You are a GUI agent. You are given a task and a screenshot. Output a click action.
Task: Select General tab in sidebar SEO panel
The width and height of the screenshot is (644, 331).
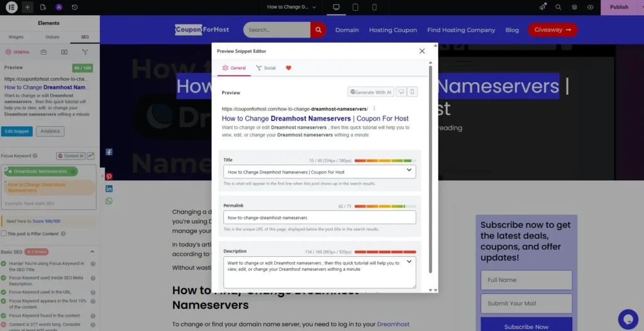tap(18, 52)
